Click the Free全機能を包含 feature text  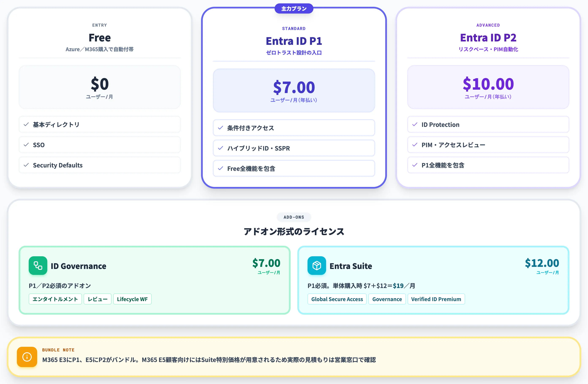251,169
